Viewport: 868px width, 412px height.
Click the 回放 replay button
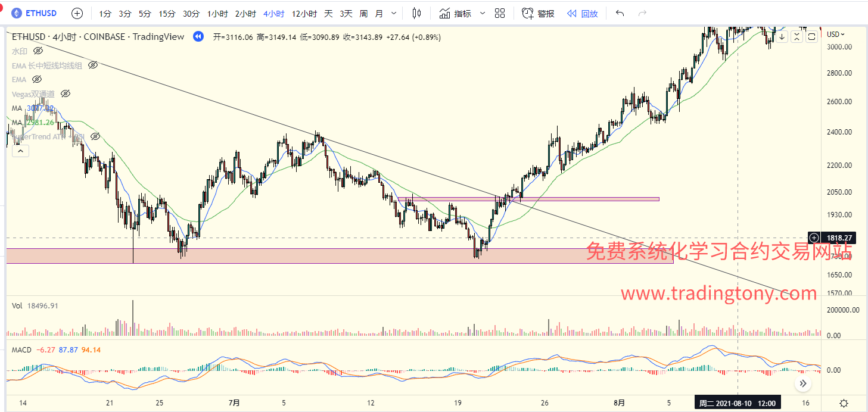point(582,13)
